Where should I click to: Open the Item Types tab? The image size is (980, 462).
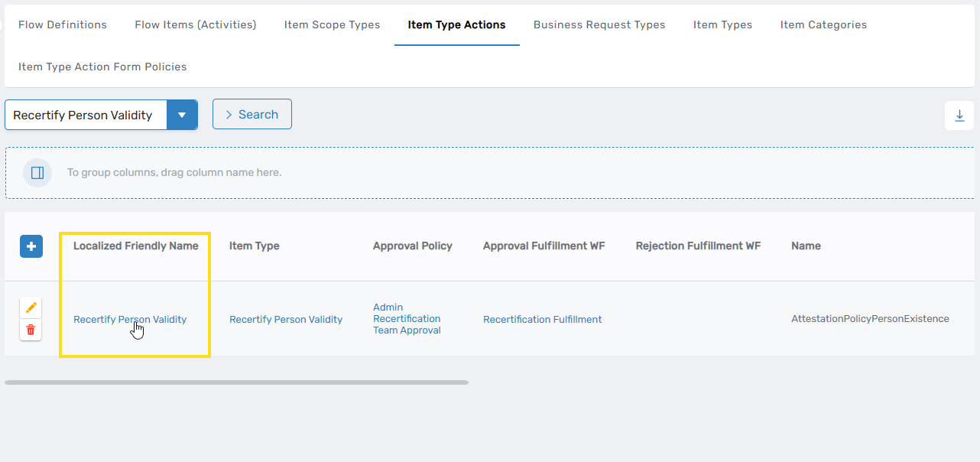point(722,24)
